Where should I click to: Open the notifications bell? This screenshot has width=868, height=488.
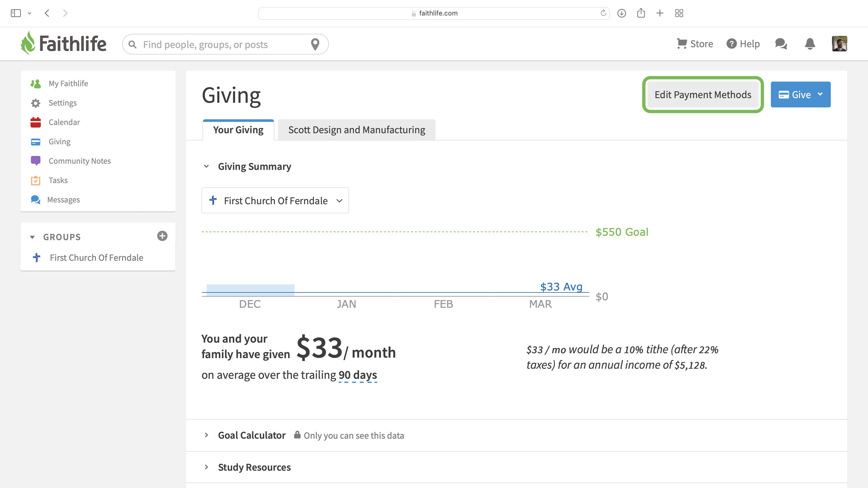(810, 44)
